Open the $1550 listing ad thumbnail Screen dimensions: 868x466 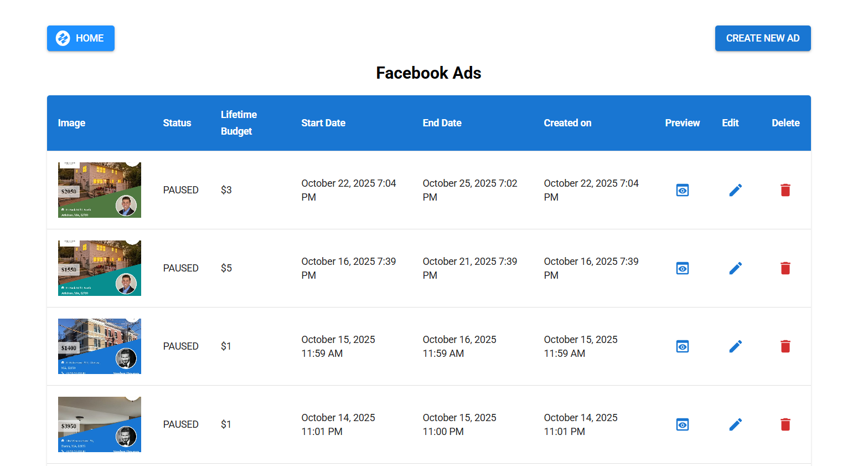100,268
